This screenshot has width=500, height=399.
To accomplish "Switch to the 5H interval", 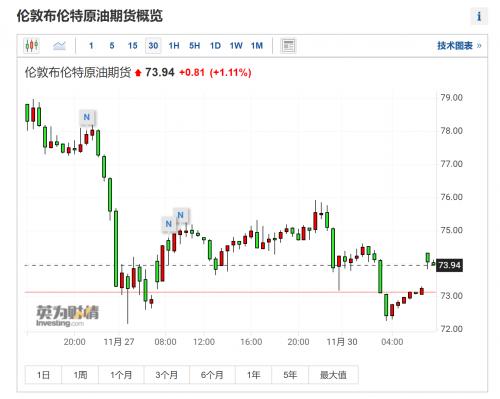I will pos(195,46).
